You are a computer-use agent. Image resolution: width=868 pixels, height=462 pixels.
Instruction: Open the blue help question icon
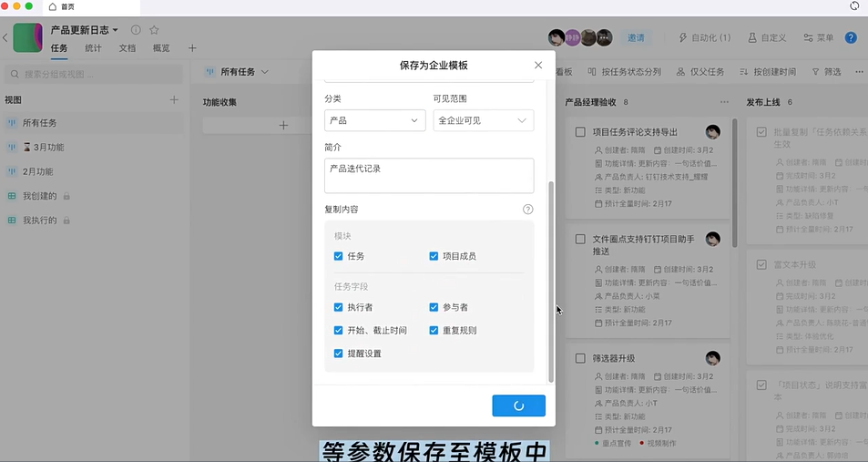(x=851, y=38)
